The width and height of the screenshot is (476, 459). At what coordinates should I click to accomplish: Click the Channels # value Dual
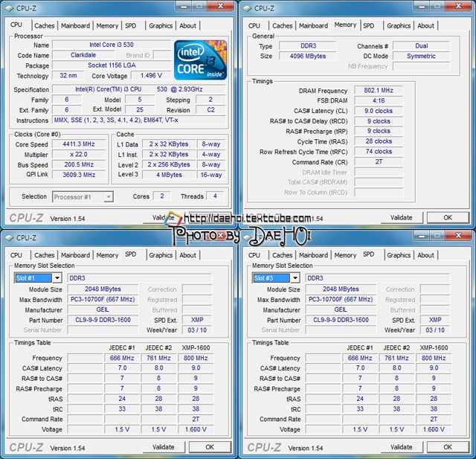pos(422,46)
